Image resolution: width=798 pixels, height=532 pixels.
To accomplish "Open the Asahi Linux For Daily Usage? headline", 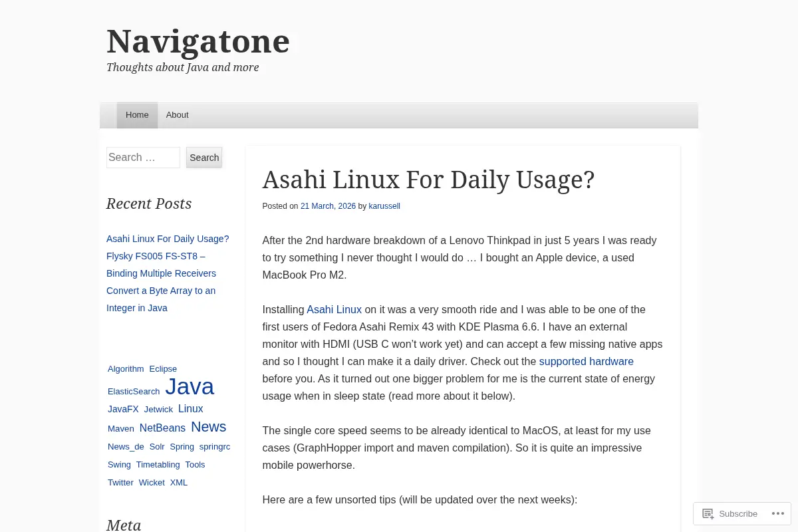I will [428, 180].
